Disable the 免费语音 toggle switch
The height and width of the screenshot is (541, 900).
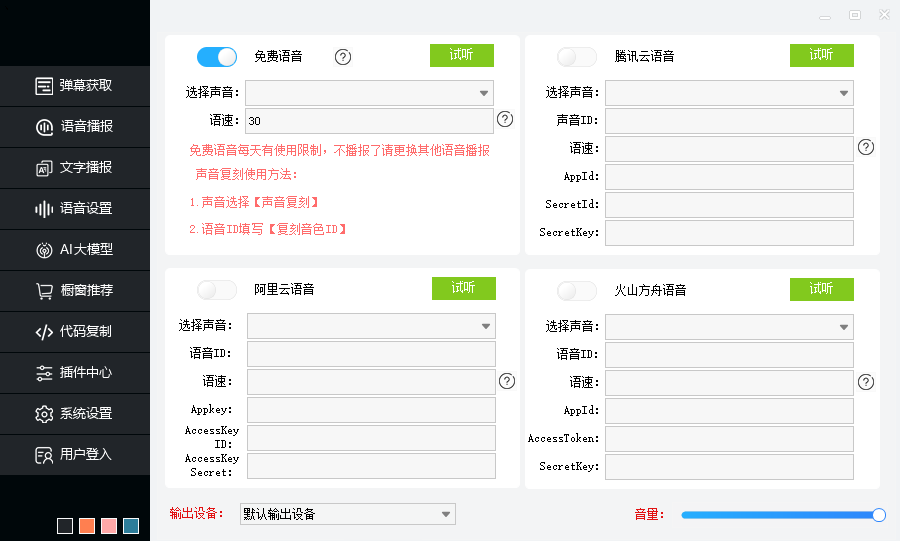coord(217,57)
